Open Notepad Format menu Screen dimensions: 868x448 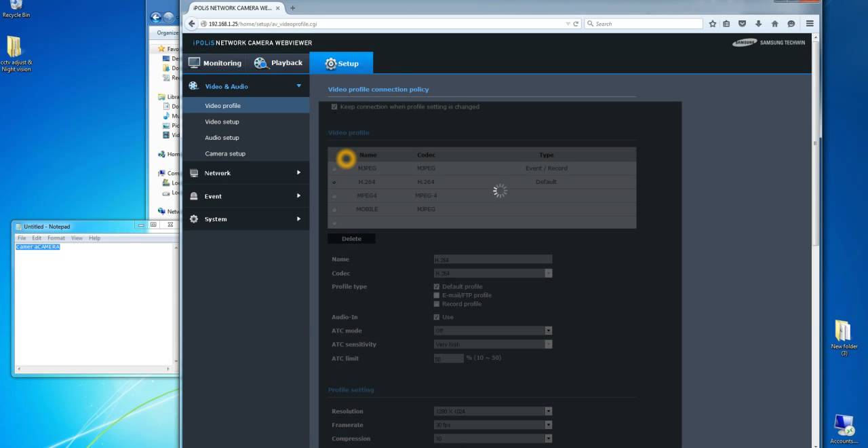click(56, 238)
